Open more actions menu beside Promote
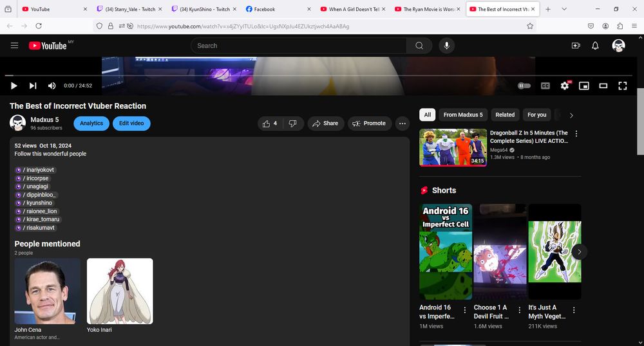 [402, 123]
